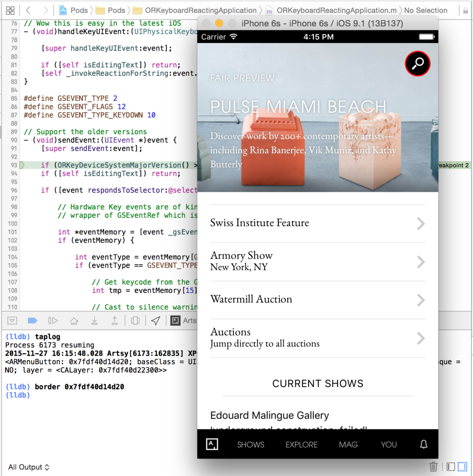Click Carrier text in status bar
This screenshot has width=473, height=476.
click(x=213, y=37)
